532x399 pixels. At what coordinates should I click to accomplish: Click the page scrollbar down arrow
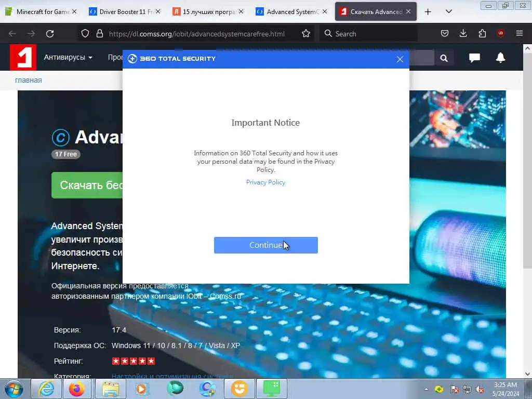527,374
